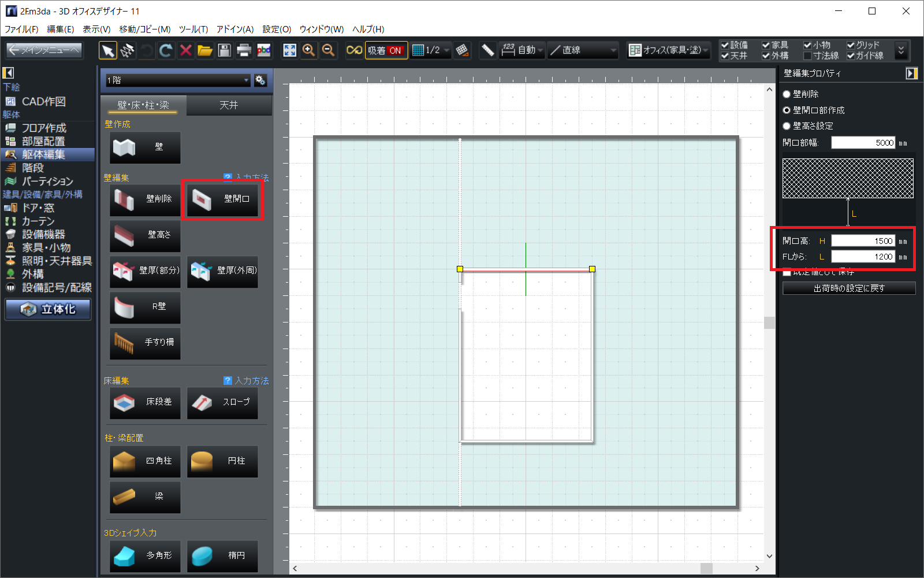Click the 開口部幅 width input field

[863, 143]
